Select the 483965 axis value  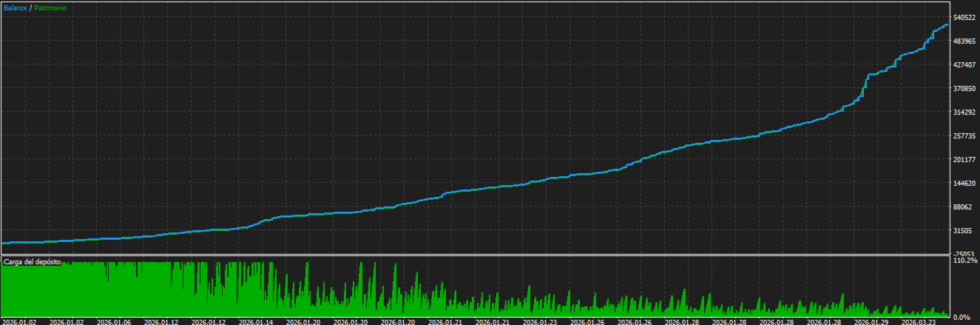click(x=965, y=41)
